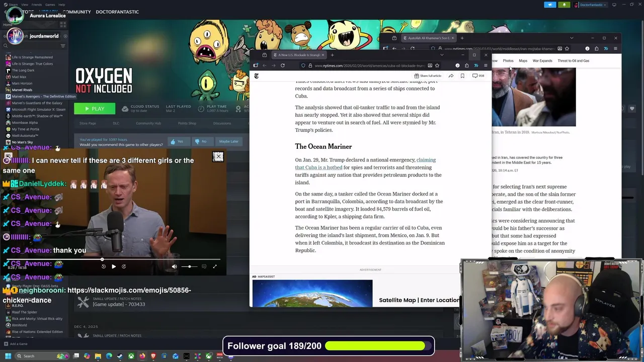Open the Points Shop game tab

pyautogui.click(x=187, y=123)
